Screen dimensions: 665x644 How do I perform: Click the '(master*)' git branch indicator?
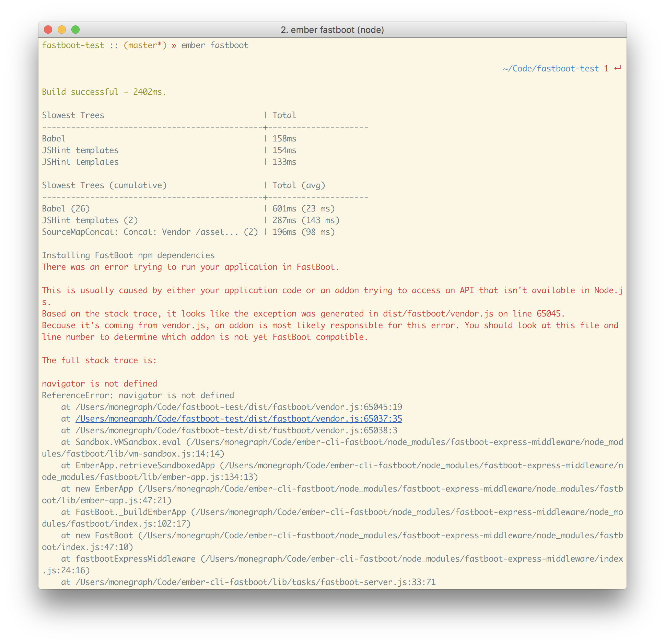(145, 45)
